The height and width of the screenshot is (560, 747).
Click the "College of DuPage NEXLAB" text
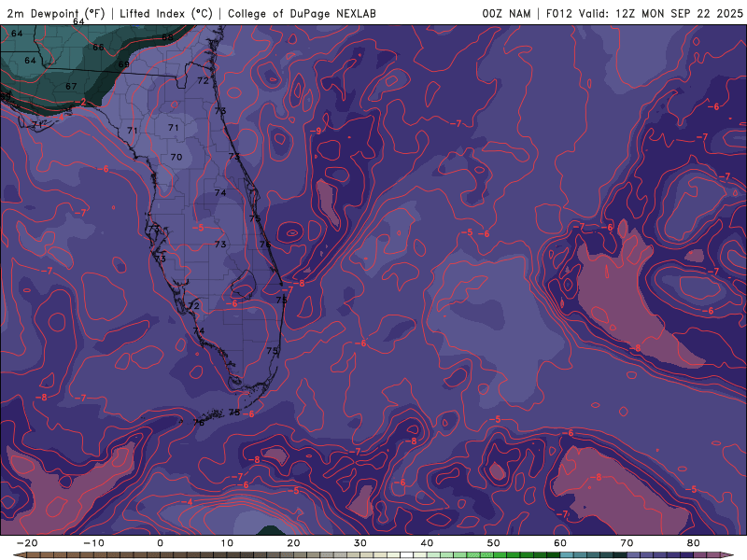302,13
